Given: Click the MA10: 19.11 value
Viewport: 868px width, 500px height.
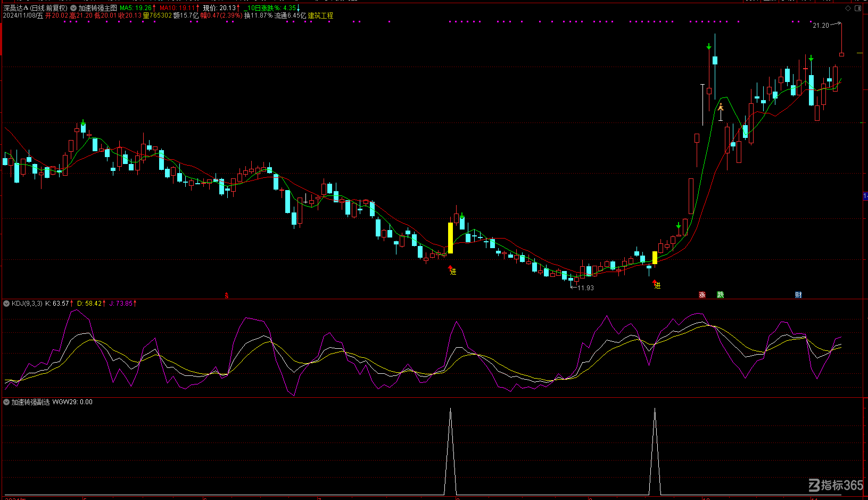Looking at the screenshot, I should 177,8.
